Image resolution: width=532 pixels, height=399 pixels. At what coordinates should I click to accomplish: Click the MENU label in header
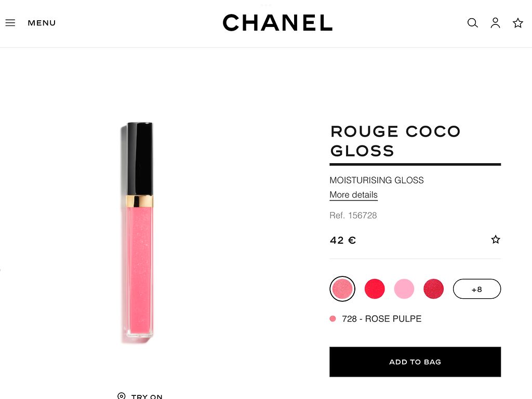[42, 23]
